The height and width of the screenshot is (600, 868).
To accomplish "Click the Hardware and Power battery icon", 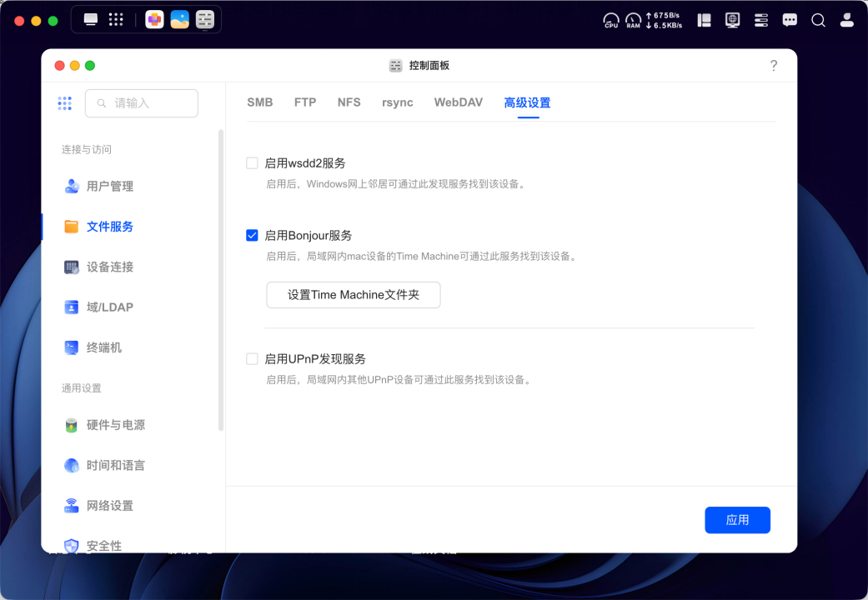I will click(x=72, y=425).
